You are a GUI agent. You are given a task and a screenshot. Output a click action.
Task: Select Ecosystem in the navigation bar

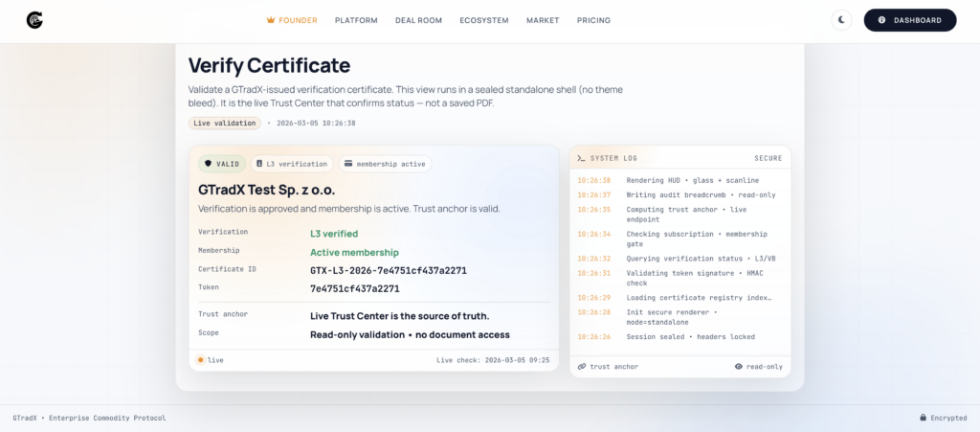click(x=483, y=20)
